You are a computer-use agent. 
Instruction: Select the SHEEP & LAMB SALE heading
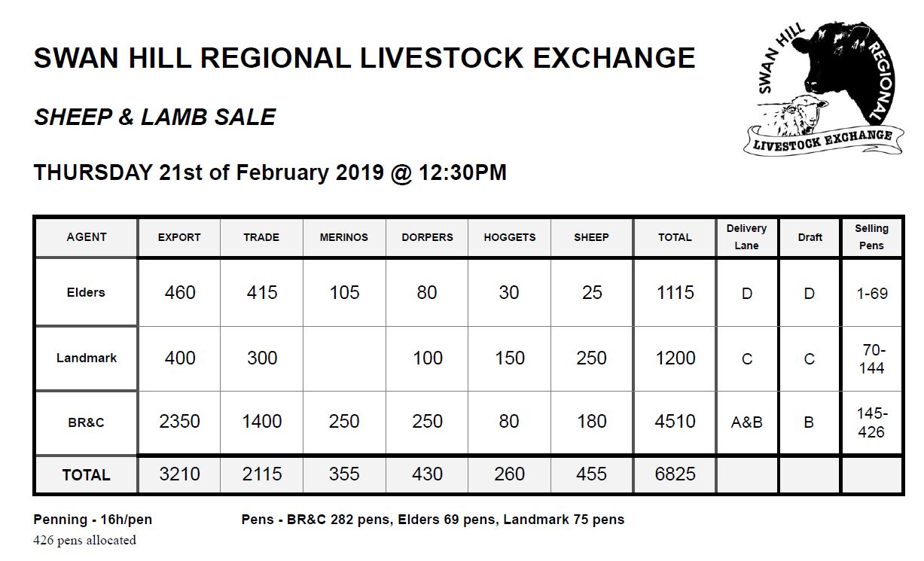155,117
